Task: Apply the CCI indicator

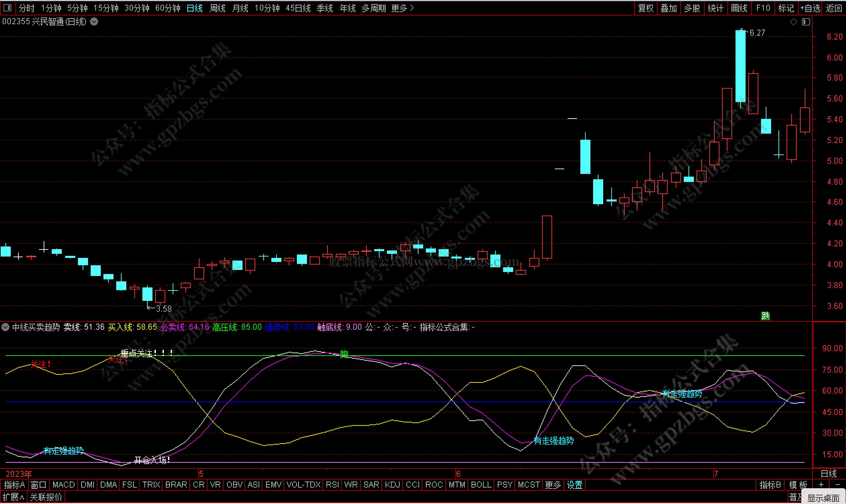Action: click(x=413, y=485)
